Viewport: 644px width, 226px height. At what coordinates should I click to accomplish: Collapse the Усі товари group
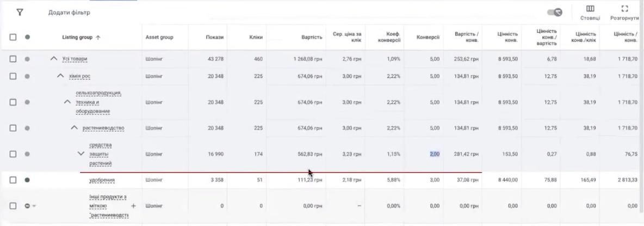(x=53, y=59)
